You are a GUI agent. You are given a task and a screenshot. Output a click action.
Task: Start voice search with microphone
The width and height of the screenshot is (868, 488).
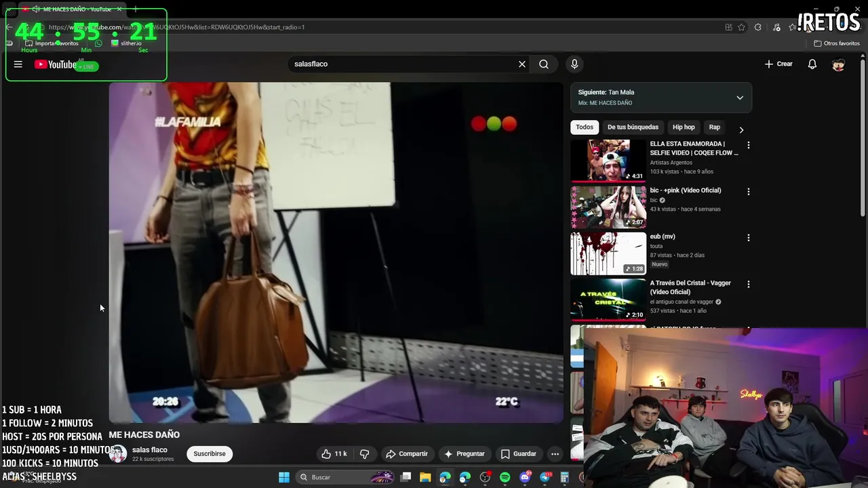574,64
